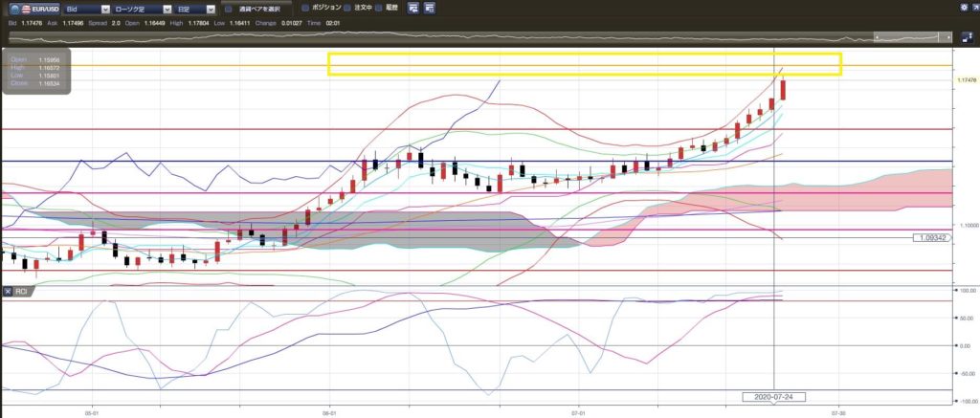Click the High value 1.17804
The height and width of the screenshot is (418, 980).
(x=197, y=23)
